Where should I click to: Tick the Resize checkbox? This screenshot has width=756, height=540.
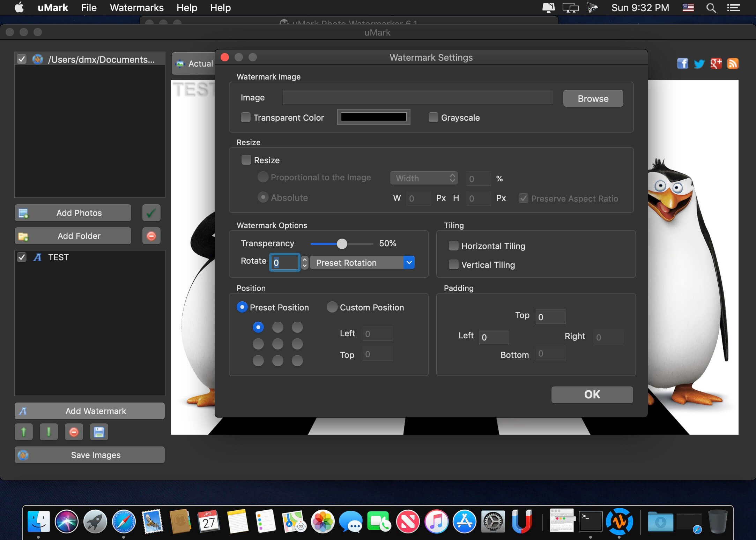(246, 160)
